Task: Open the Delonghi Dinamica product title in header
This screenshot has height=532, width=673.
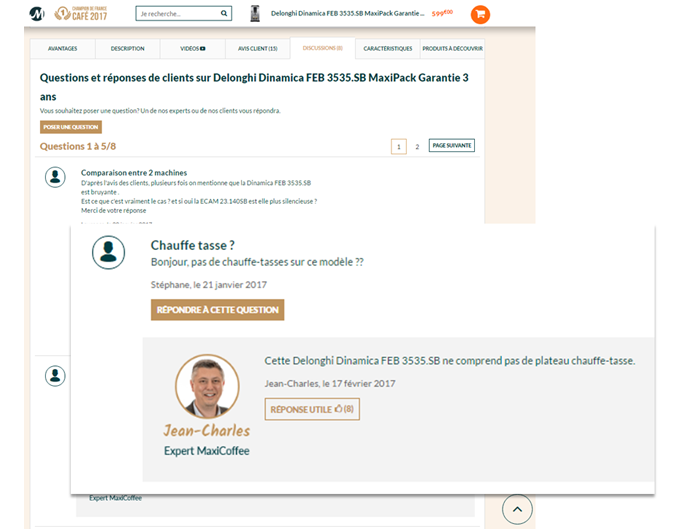Action: click(347, 13)
